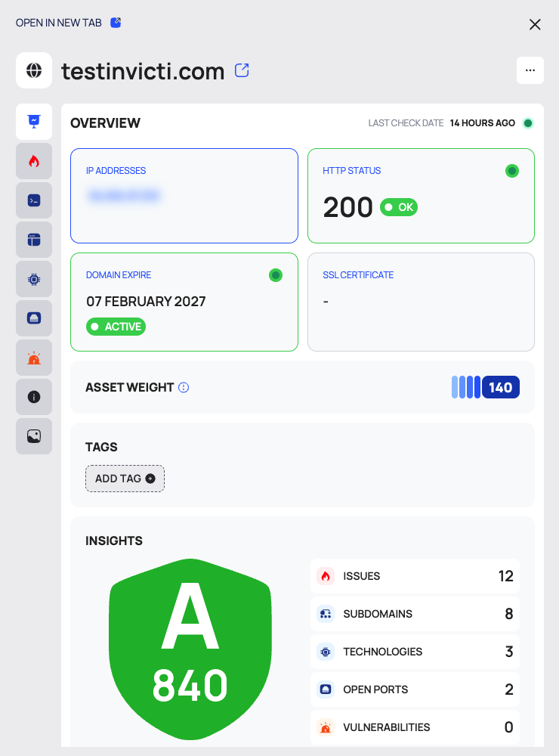Image resolution: width=559 pixels, height=756 pixels.
Task: Open the terminal sidebar tab
Action: [x=34, y=200]
